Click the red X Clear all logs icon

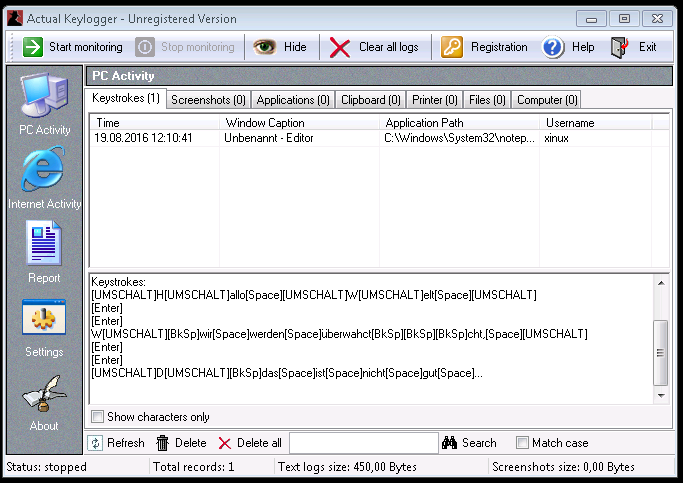click(x=340, y=47)
